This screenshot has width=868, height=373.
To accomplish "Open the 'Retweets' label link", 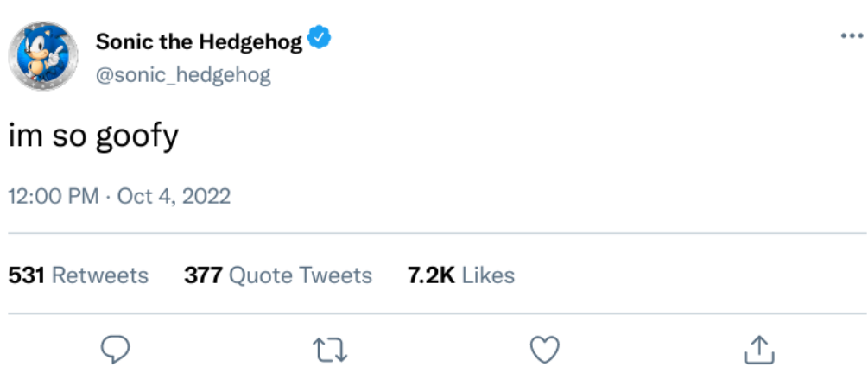I will pyautogui.click(x=100, y=275).
